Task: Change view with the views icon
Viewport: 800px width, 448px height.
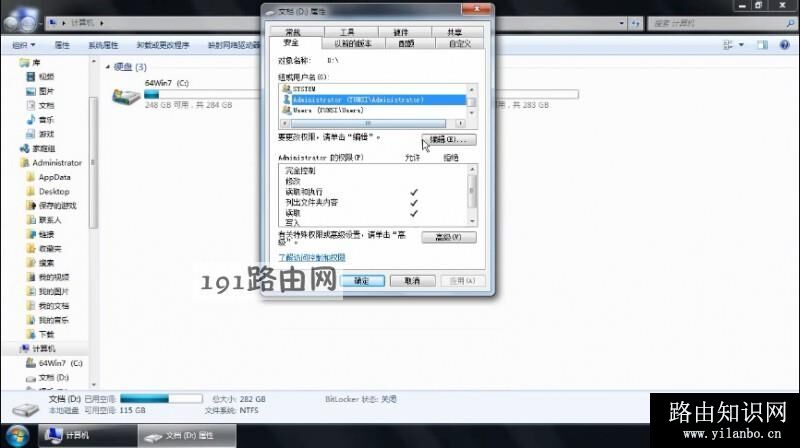Action: (728, 45)
